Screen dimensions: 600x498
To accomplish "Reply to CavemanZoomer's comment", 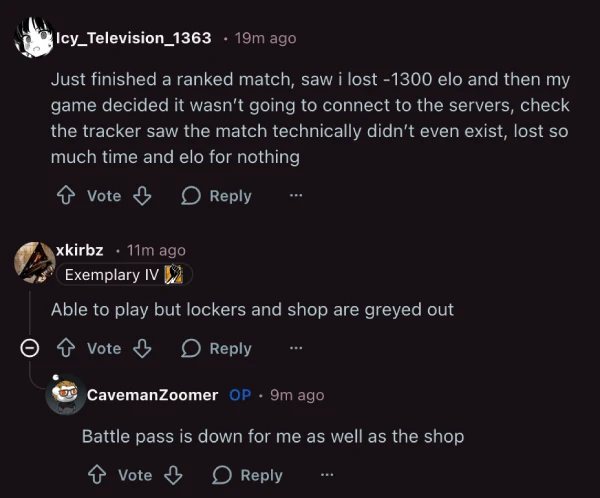I will point(247,475).
